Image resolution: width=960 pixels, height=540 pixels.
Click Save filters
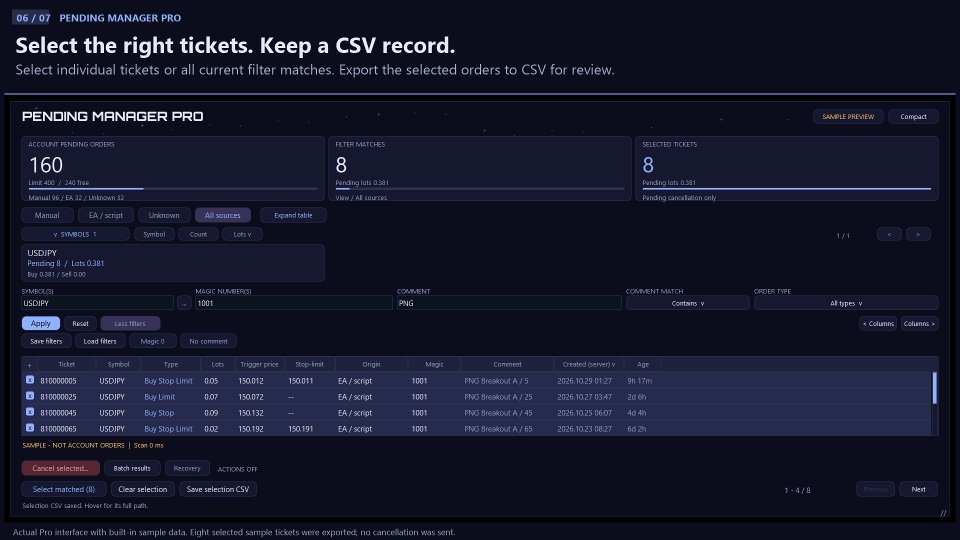[46, 341]
